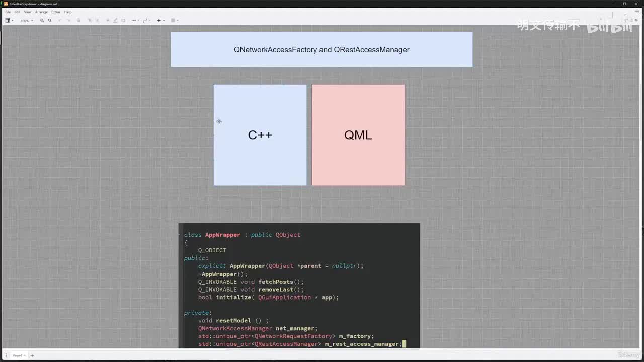Open the insert plus dropdown
This screenshot has width=644, height=362.
160,21
